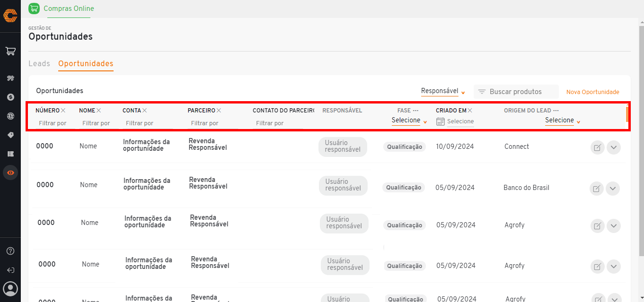This screenshot has width=644, height=302.
Task: Switch to the Leads tab
Action: tap(39, 63)
